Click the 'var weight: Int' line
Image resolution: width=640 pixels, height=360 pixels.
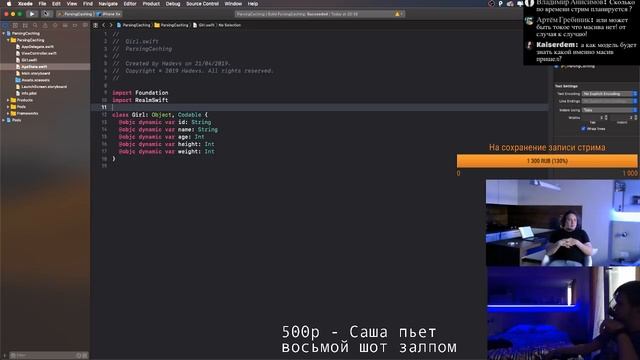pos(167,151)
